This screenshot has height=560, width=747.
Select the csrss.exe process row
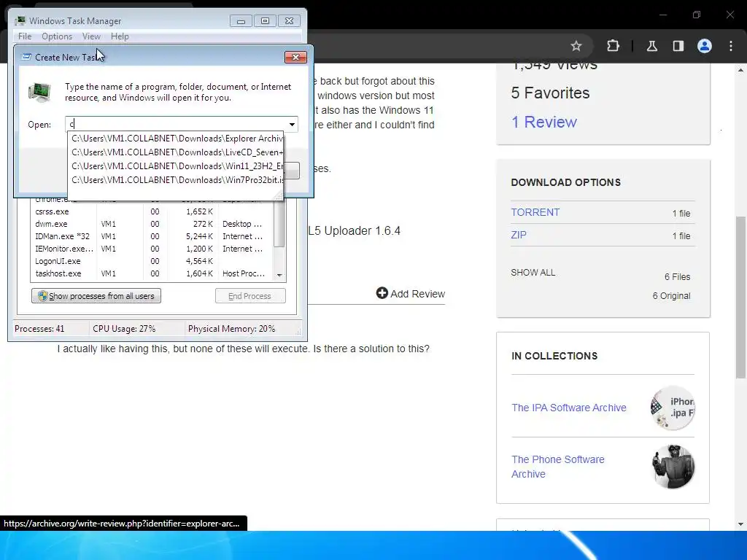[152, 211]
